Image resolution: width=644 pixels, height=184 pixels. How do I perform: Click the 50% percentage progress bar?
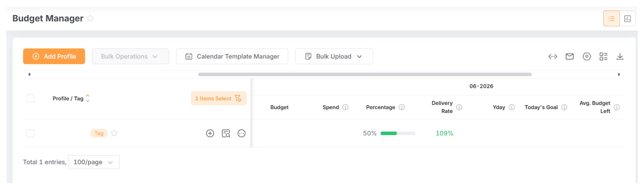398,133
